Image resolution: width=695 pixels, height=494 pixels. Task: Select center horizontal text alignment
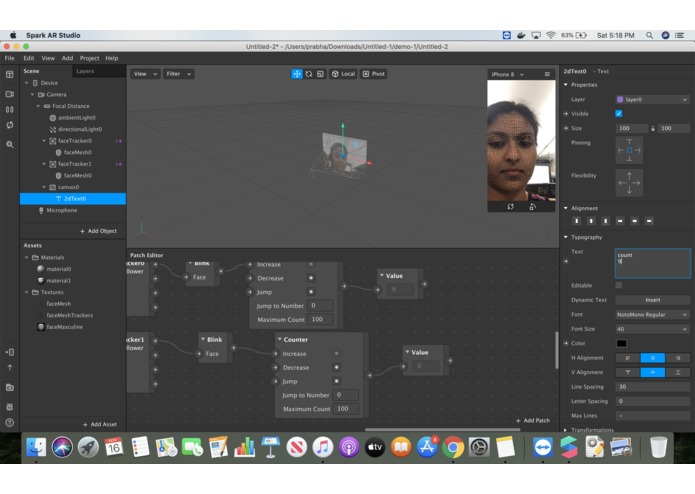[652, 358]
